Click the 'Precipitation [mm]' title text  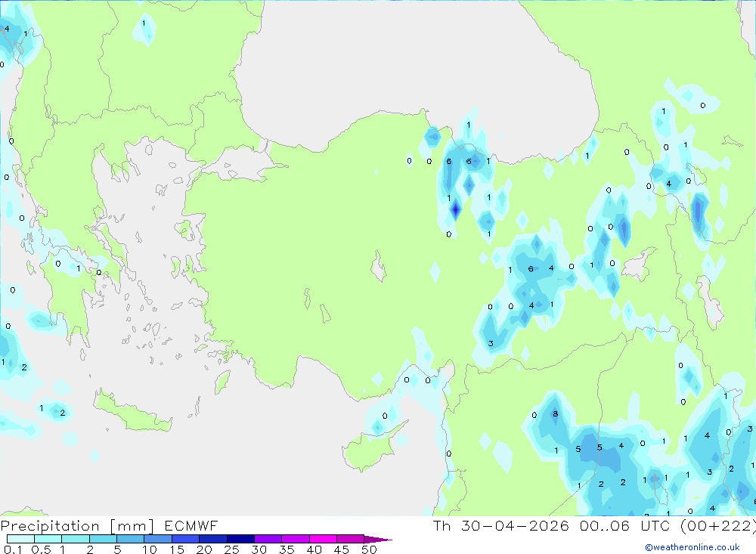[x=77, y=526]
